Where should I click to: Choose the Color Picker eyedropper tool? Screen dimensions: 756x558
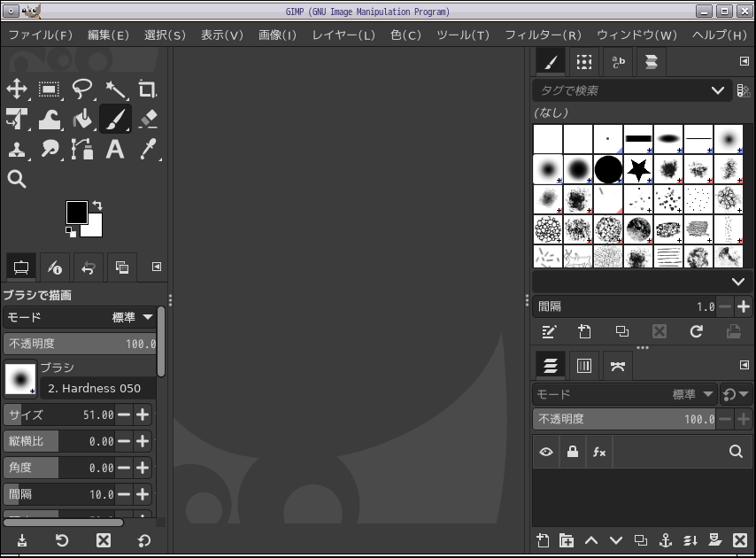coord(147,149)
